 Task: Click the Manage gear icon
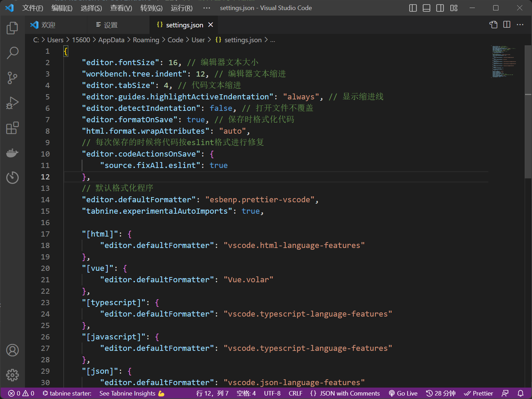(x=12, y=375)
